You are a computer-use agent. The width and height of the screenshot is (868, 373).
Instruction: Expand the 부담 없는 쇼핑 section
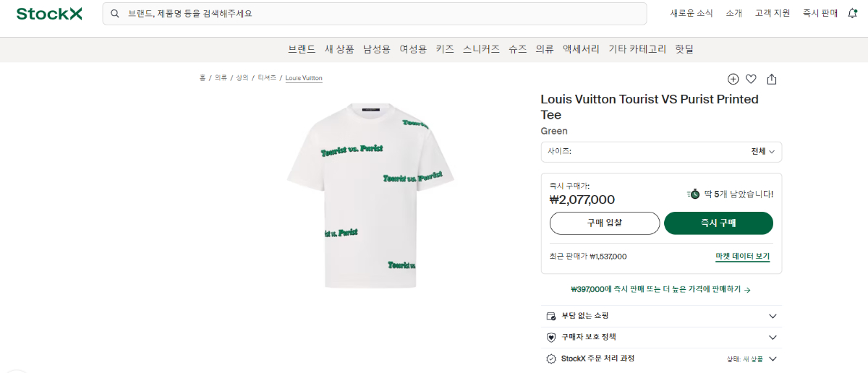tap(773, 316)
